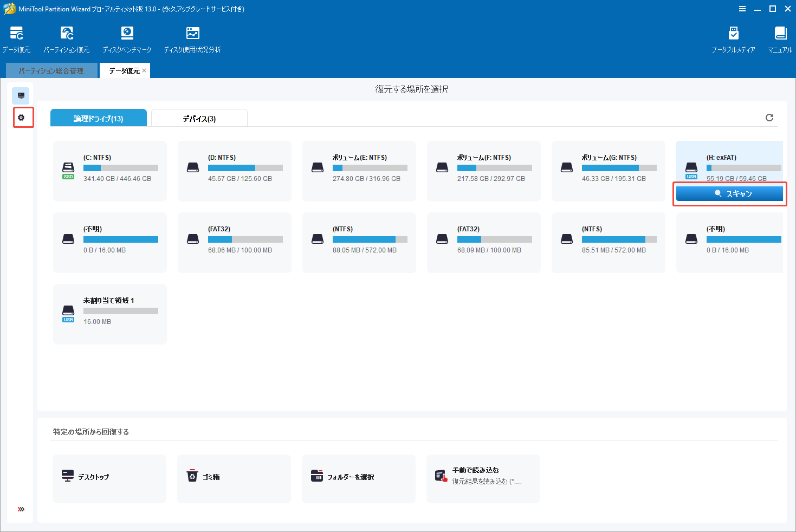Select the ゴミ箱 recovery location
796x532 pixels.
point(234,477)
